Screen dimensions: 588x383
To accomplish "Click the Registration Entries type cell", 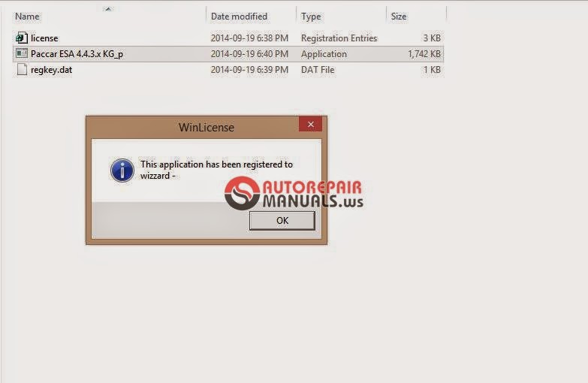I will (x=339, y=38).
